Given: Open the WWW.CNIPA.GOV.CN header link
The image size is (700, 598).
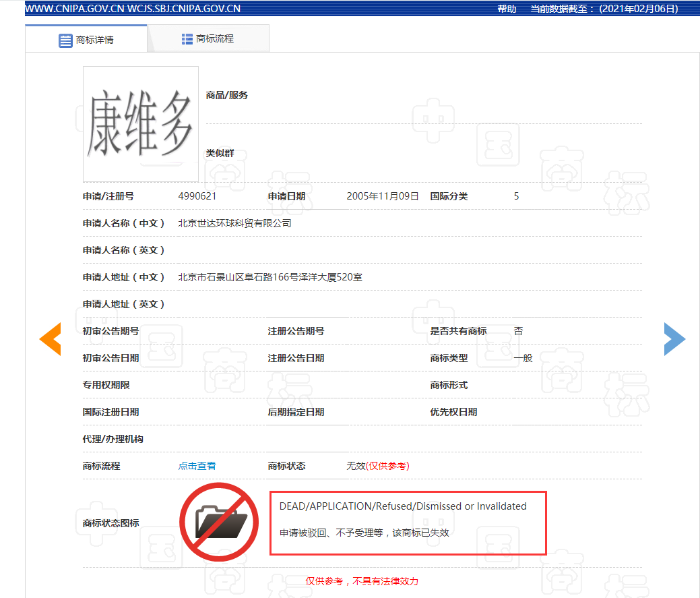Looking at the screenshot, I should coord(75,9).
